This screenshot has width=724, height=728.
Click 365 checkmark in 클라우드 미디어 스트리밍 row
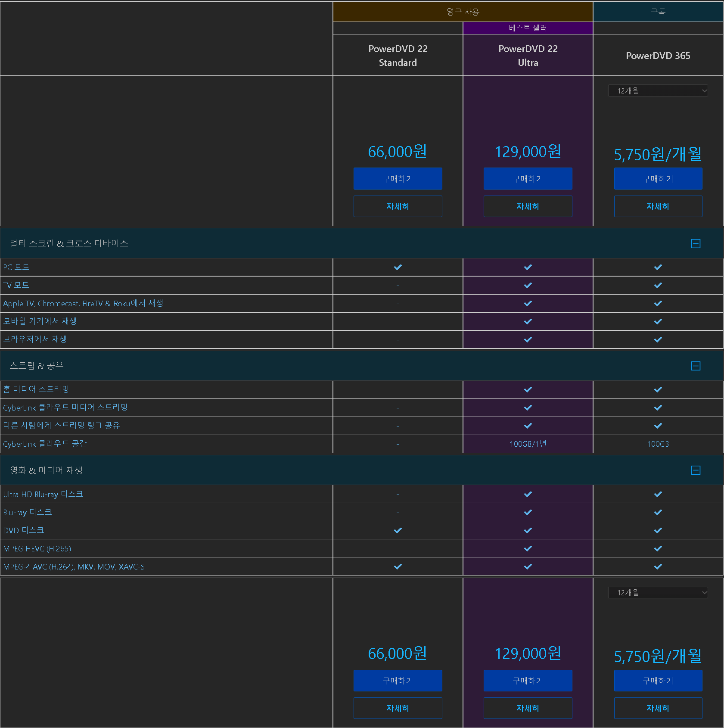tap(658, 408)
